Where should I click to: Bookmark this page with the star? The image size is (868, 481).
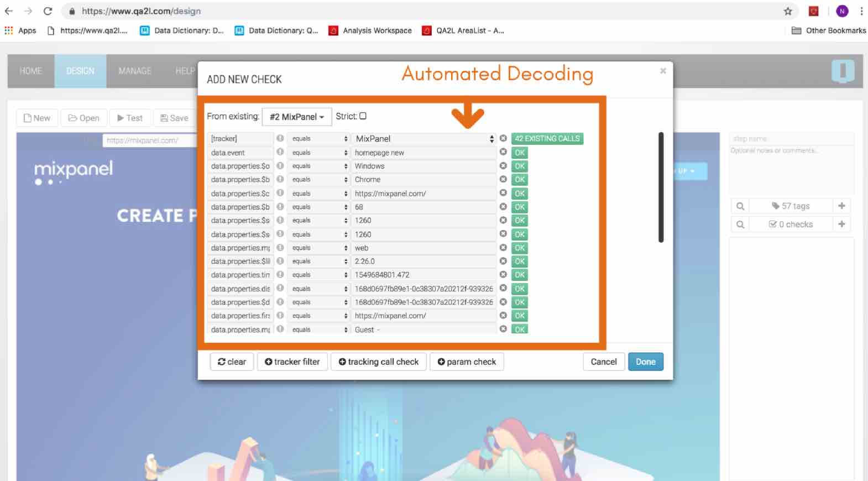click(788, 11)
